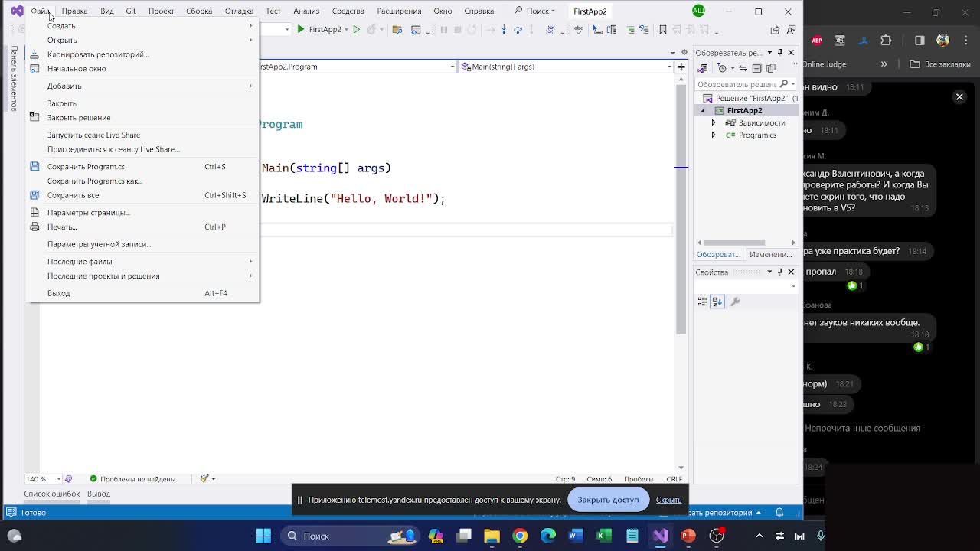Click the Sync with Active Document icon
Viewport: 980px width, 551px height.
(743, 68)
